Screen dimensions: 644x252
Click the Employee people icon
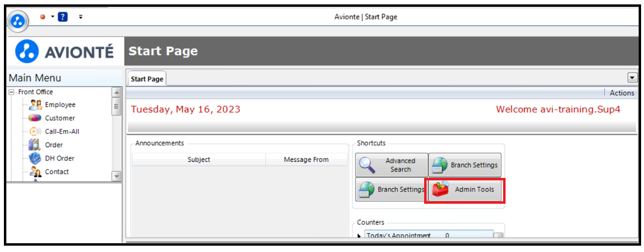[x=35, y=105]
